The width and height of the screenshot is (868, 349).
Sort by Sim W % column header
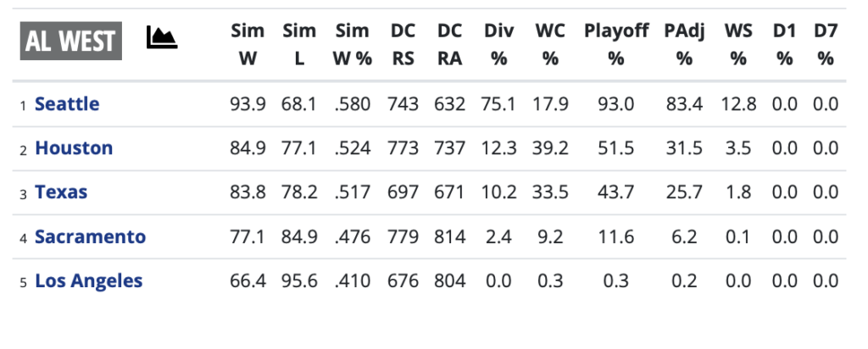pyautogui.click(x=352, y=45)
